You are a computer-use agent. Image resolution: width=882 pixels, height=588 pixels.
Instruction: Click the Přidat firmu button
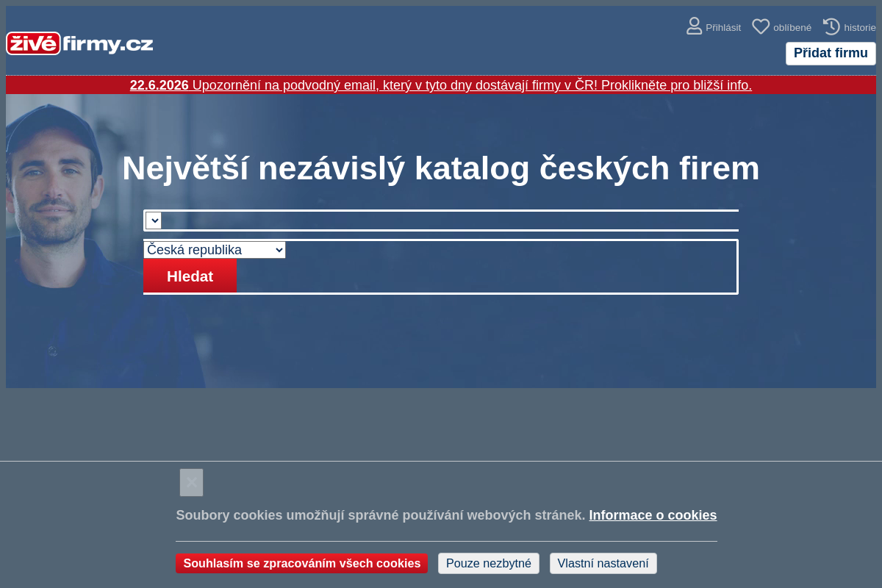831,53
